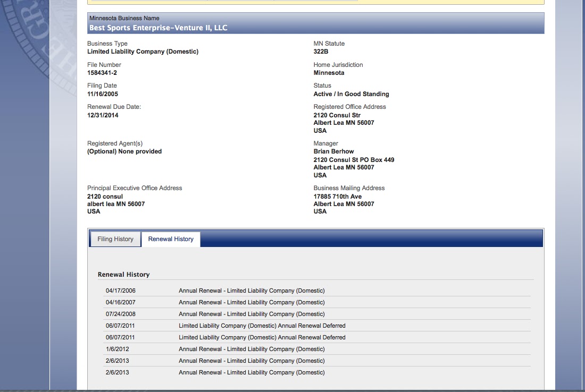Viewport: 585px width, 392px height.
Task: Open the Filing History tab
Action: 115,239
